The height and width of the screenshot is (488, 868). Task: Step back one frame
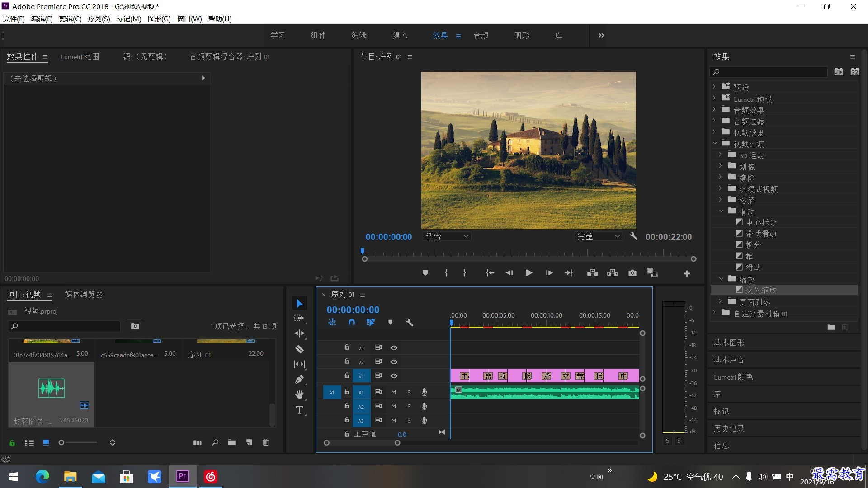click(x=509, y=273)
